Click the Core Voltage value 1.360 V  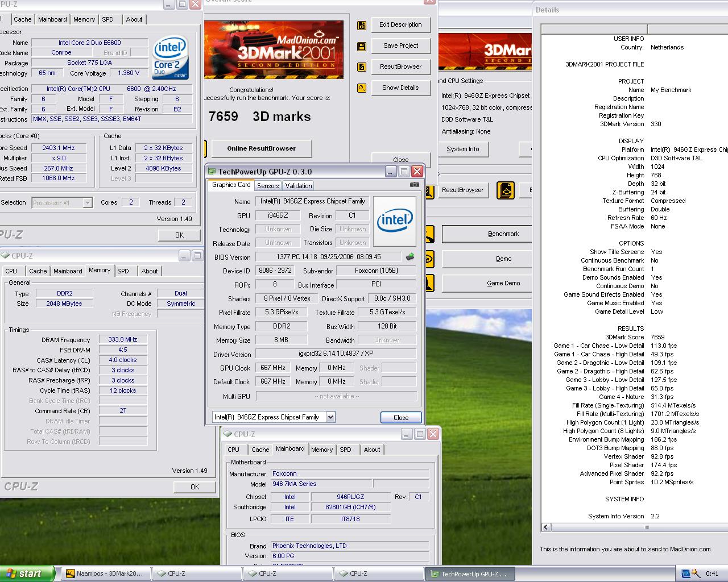click(128, 73)
